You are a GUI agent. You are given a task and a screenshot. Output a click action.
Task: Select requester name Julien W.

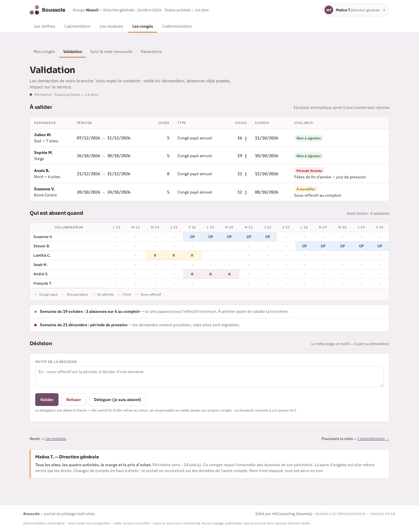[x=43, y=135]
